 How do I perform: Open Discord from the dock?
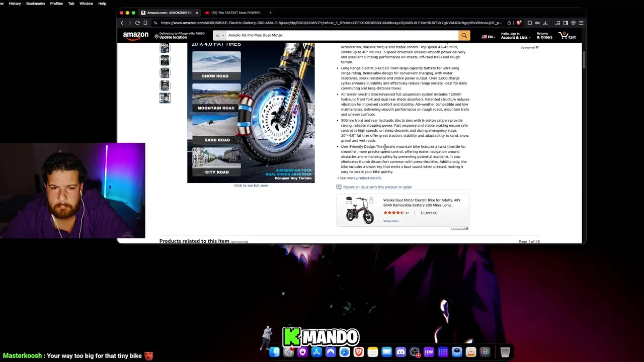click(x=400, y=352)
